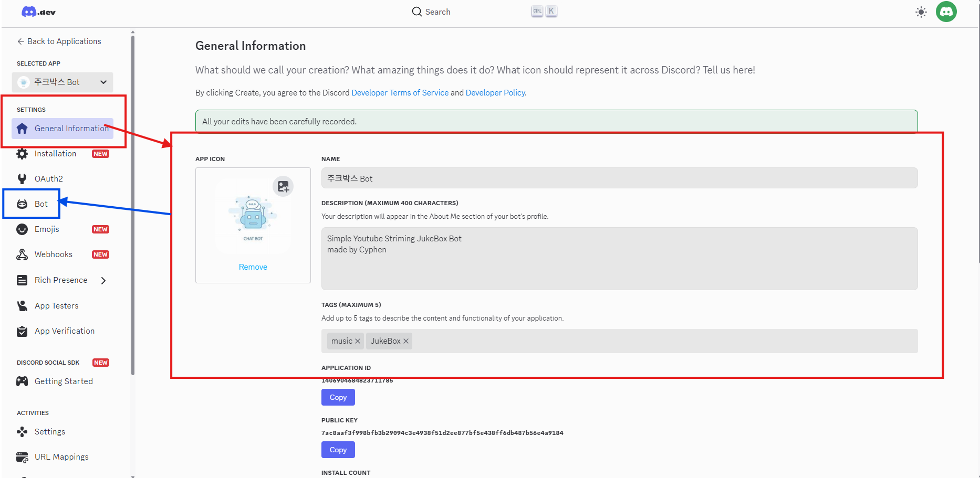Click the Getting Started gamepad icon
This screenshot has width=980, height=478.
click(22, 381)
